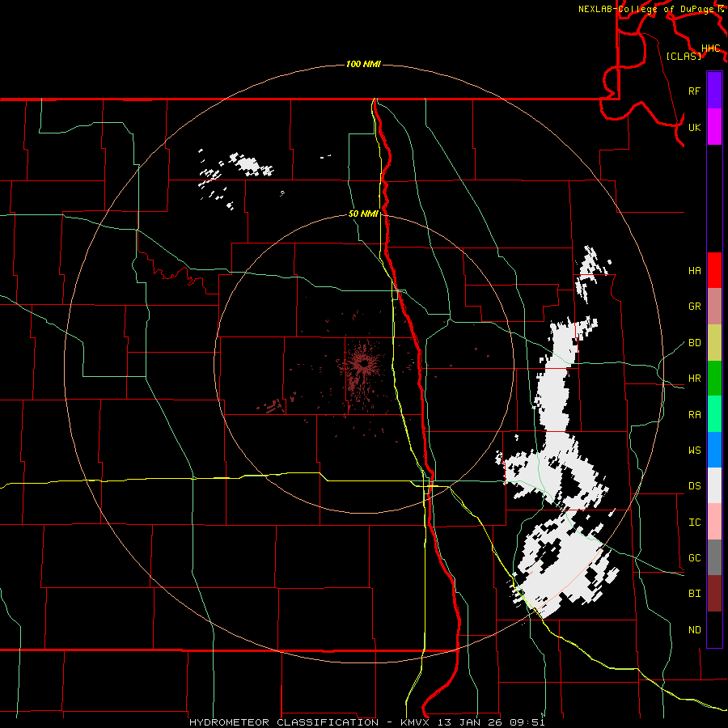Click the BI legend label
The image size is (728, 728).
(x=694, y=594)
